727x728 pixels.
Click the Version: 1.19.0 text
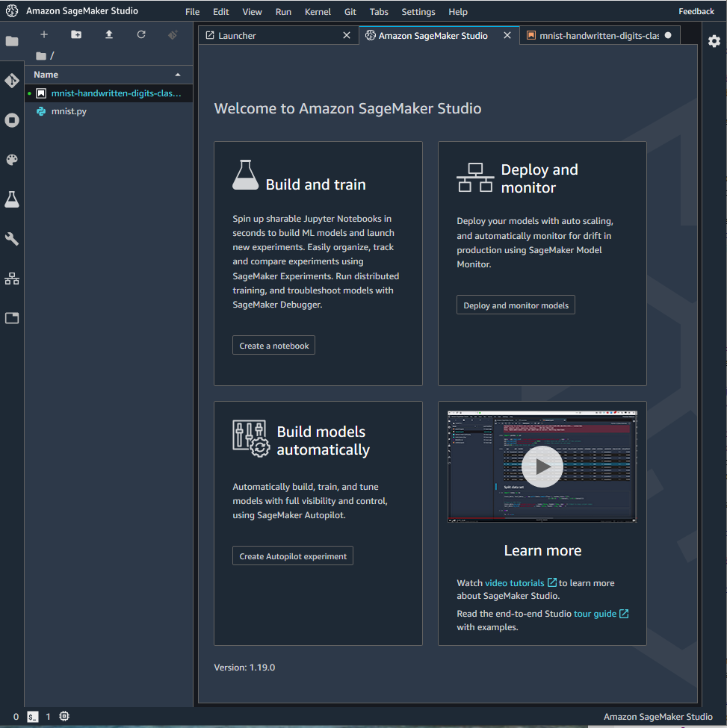coord(244,668)
